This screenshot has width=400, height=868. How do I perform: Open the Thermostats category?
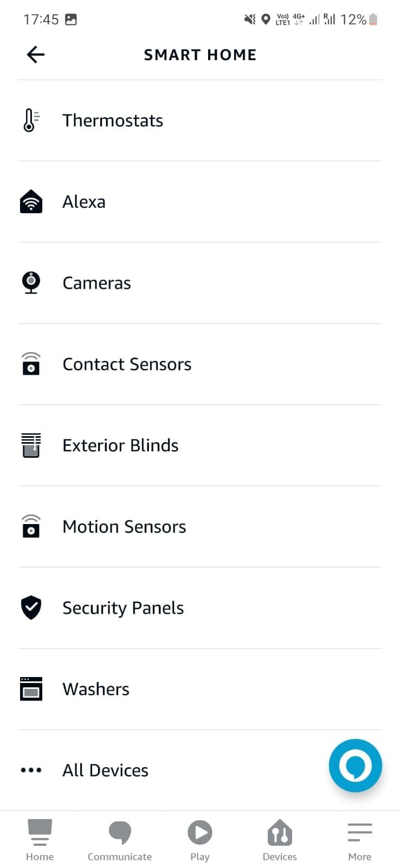coord(113,120)
